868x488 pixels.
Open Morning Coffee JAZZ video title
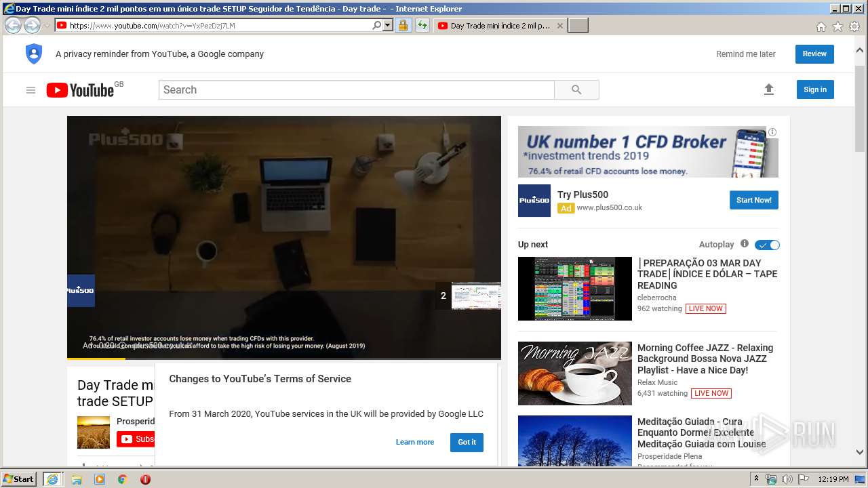point(705,359)
